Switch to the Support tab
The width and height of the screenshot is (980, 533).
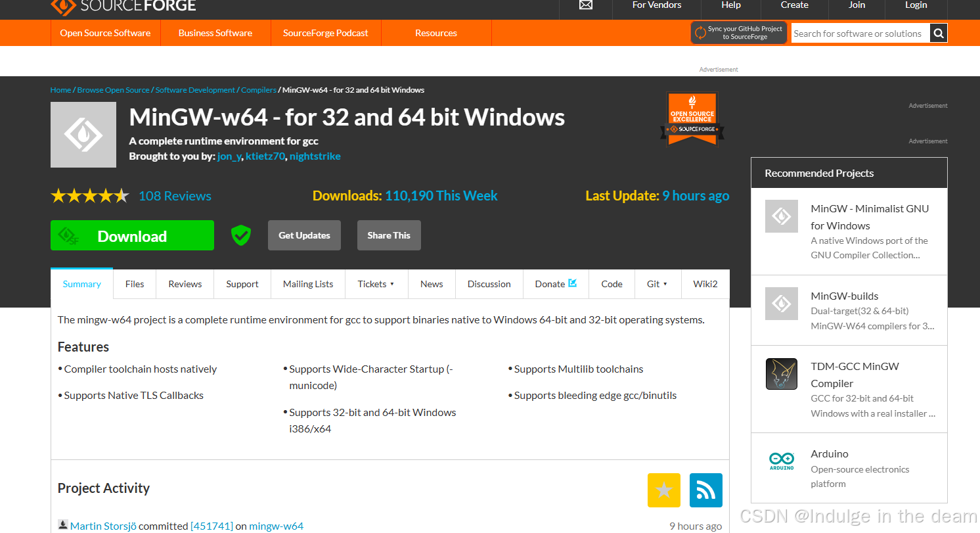click(242, 284)
